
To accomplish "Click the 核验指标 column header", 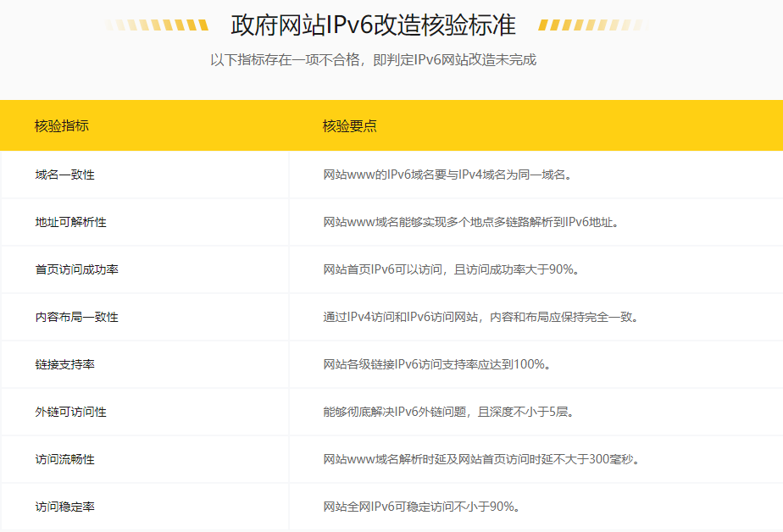I will coord(62,126).
